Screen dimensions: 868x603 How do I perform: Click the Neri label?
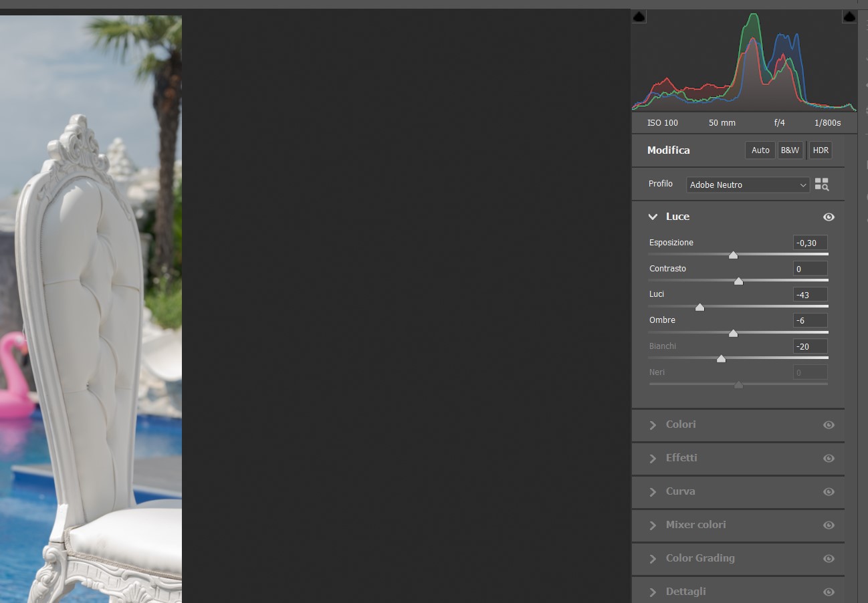tap(657, 372)
